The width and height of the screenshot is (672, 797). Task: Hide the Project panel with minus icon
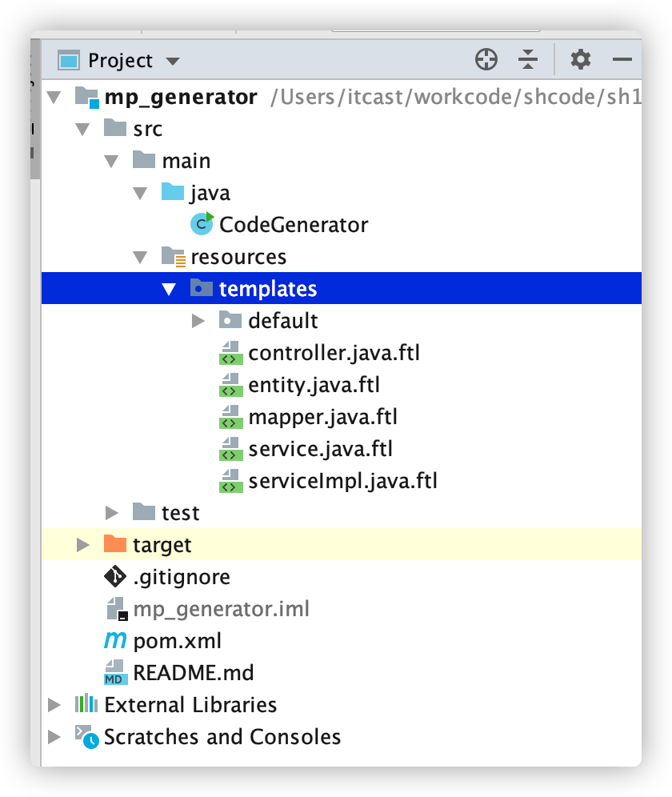(x=622, y=60)
